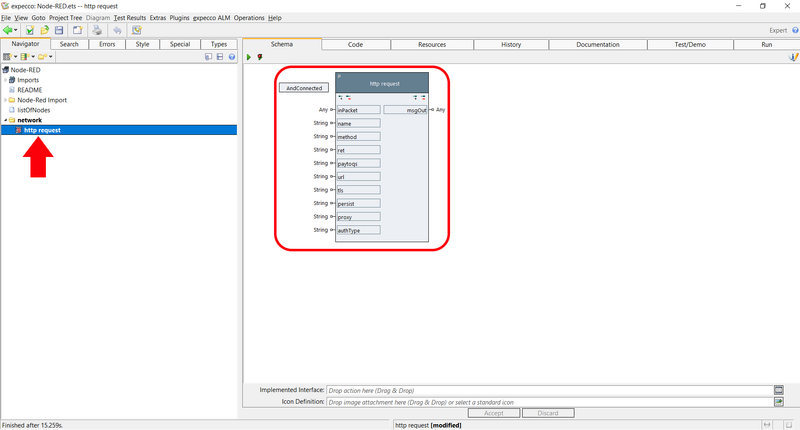This screenshot has width=800, height=430.
Task: Click the AndConnected button
Action: click(304, 88)
